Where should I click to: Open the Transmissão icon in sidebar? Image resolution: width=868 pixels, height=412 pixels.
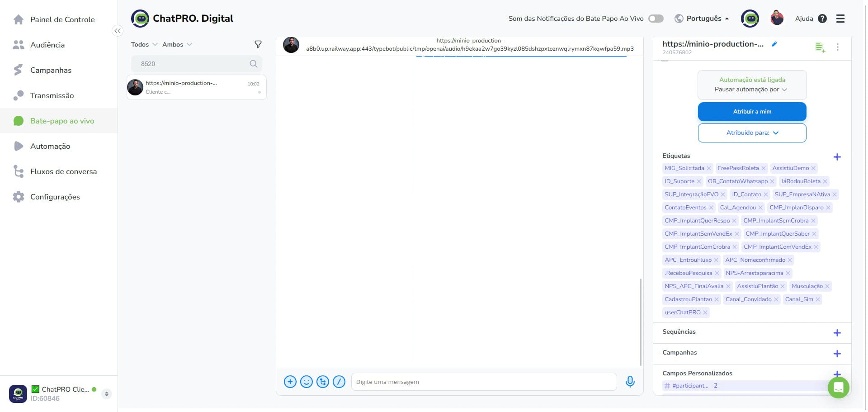[x=19, y=95]
